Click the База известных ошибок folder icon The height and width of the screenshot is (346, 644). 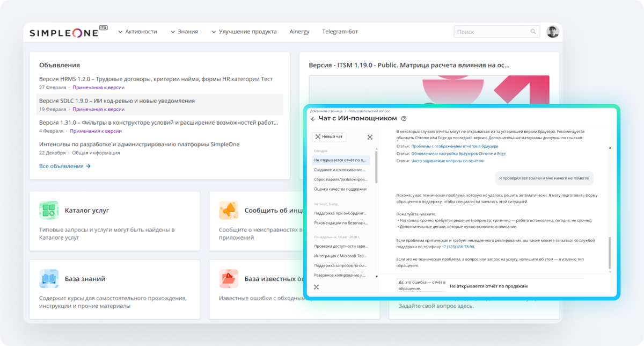coord(229,279)
